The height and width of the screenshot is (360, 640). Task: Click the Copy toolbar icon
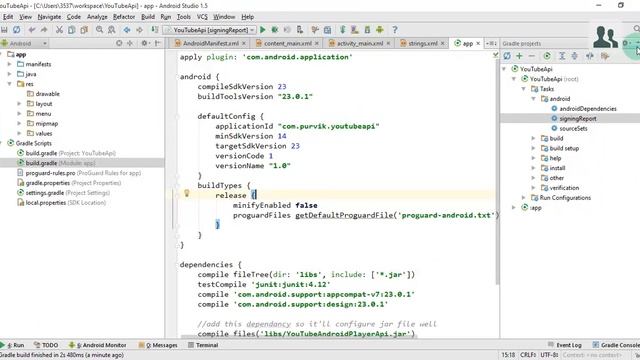coord(72,30)
